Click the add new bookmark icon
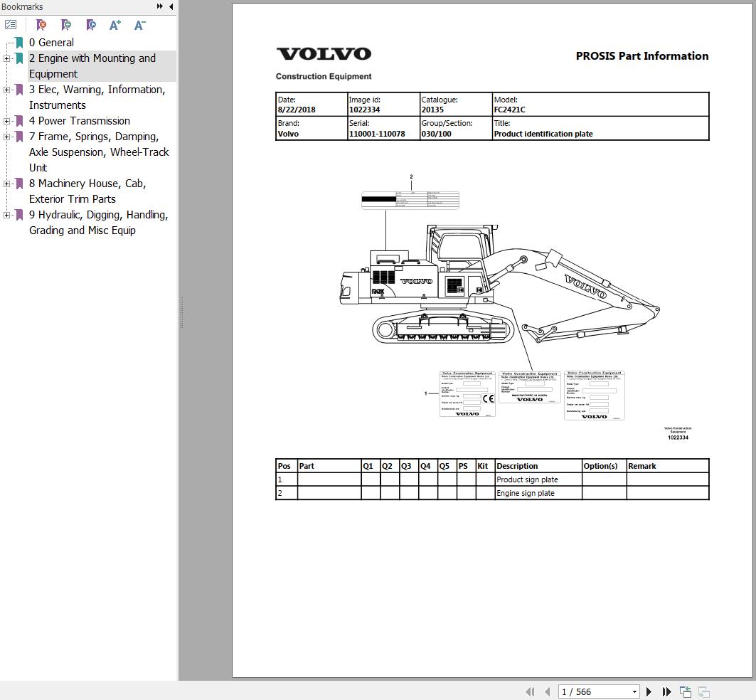Viewport: 756px width, 700px height. (66, 25)
